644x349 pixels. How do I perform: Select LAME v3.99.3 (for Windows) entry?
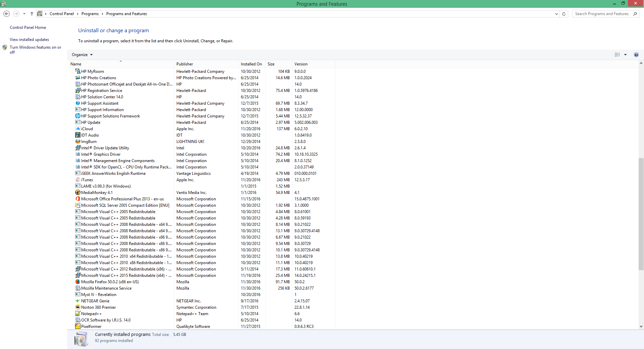point(205,186)
